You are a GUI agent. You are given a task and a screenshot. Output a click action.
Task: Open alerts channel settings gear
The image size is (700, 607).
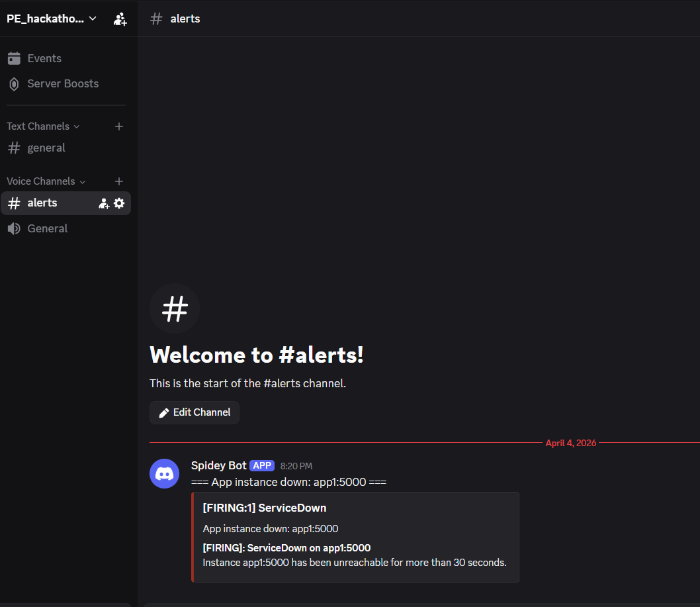coord(119,203)
